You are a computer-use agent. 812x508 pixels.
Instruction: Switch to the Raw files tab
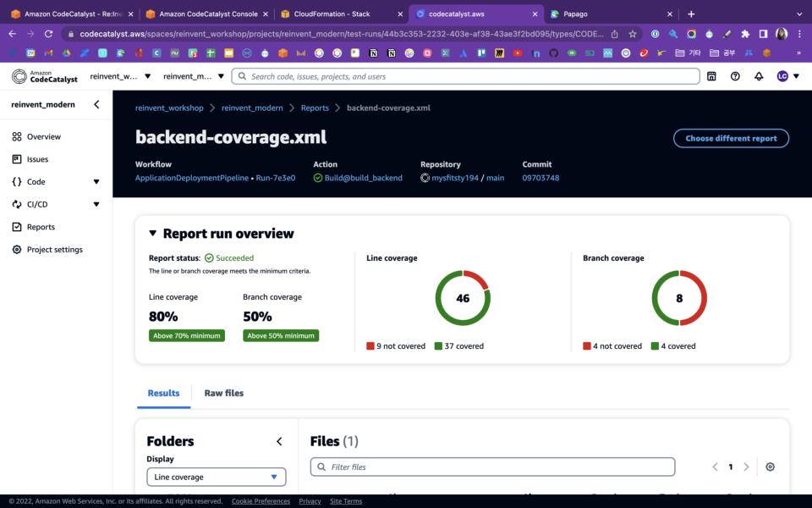(x=222, y=393)
